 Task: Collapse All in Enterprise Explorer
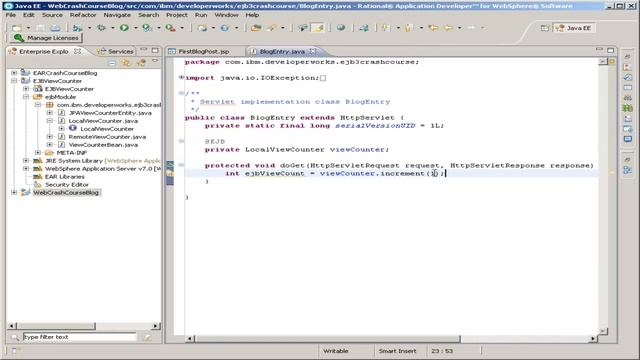coord(112,63)
